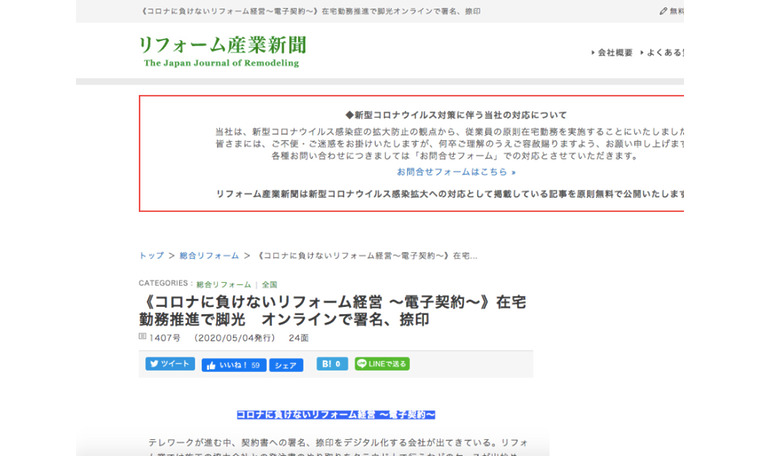Select 総合リフォーム in the breadcrumb trail
Image resolution: width=760 pixels, height=456 pixels.
tap(209, 256)
